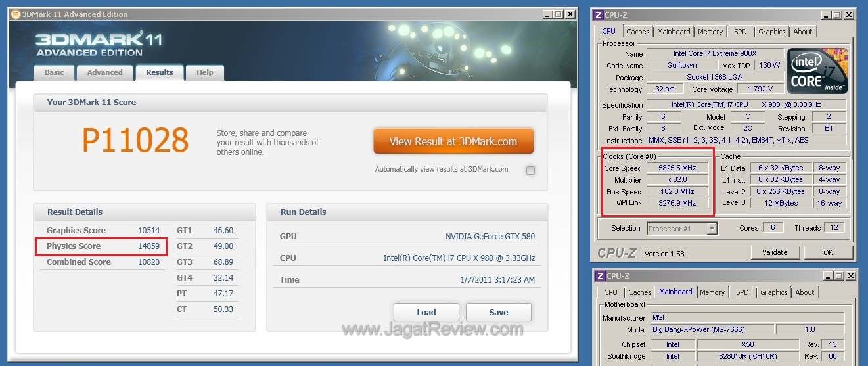The image size is (868, 366).
Task: Open the Advanced tab in 3DMark
Action: click(104, 73)
